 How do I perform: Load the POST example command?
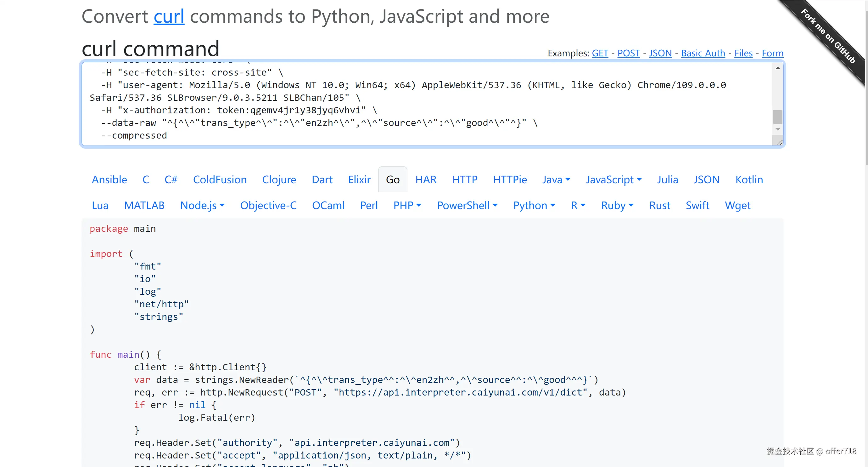pyautogui.click(x=628, y=53)
